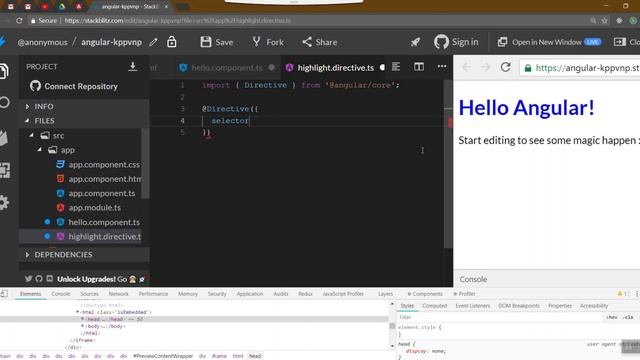The width and height of the screenshot is (640, 360).
Task: Open the DevTools Layers tab
Action: [x=385, y=294]
